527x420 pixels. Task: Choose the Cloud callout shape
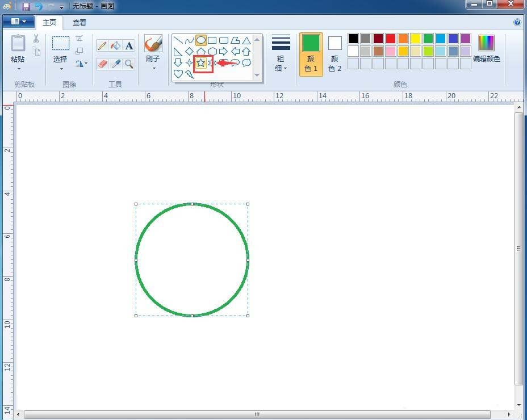[x=246, y=62]
